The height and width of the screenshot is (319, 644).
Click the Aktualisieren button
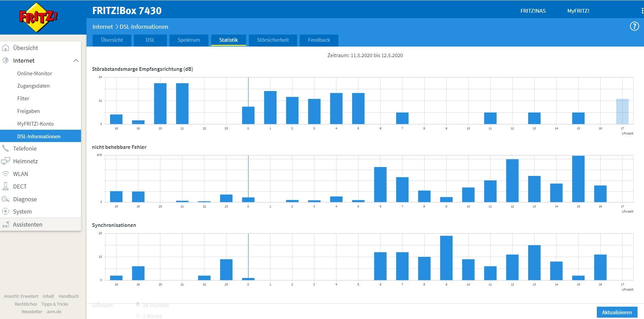617,312
